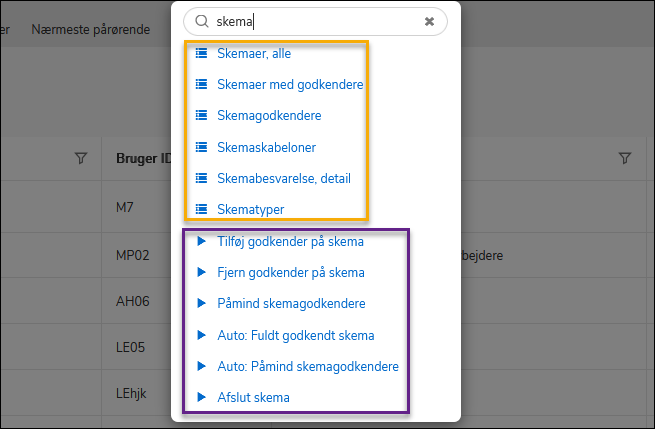Run Tilføj godkender på skema action
655x429 pixels.
point(290,241)
